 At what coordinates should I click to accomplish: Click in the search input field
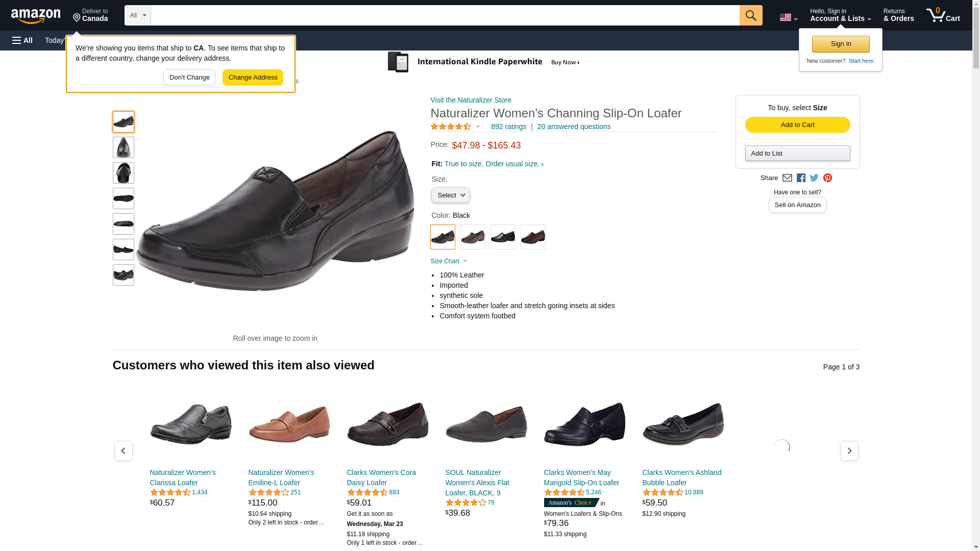(x=445, y=15)
